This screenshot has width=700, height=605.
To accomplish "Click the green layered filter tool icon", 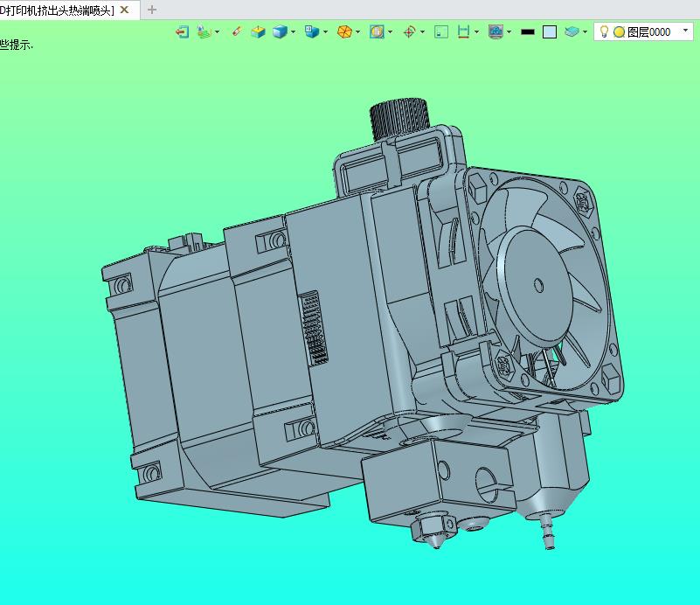I will click(204, 32).
